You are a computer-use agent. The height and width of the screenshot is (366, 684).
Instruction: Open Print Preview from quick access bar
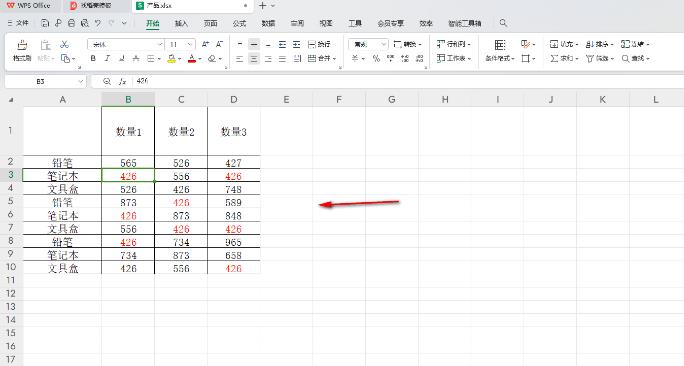click(x=85, y=23)
